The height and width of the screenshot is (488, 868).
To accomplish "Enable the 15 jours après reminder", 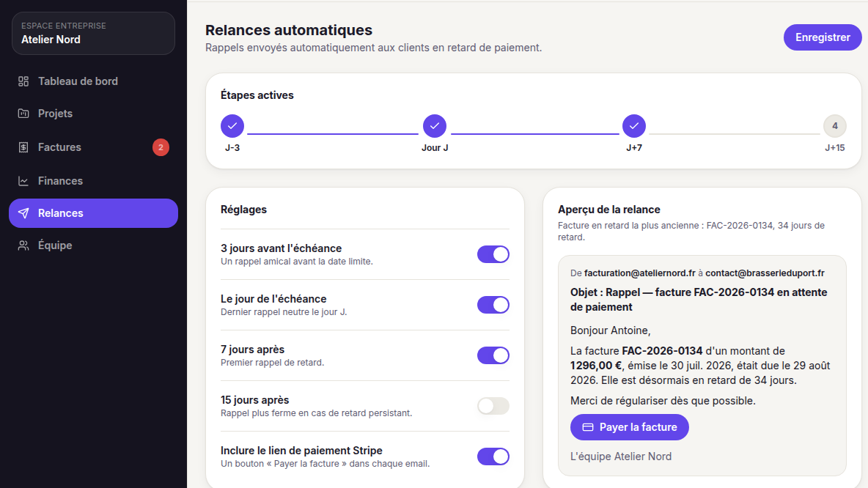I will [x=493, y=406].
